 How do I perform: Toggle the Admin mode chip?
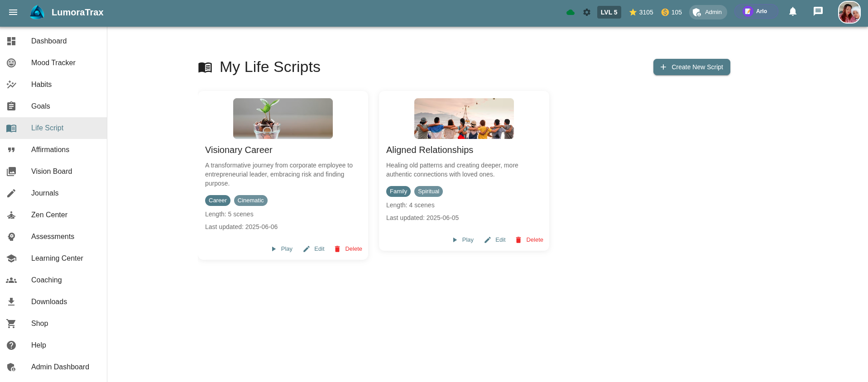(x=708, y=12)
